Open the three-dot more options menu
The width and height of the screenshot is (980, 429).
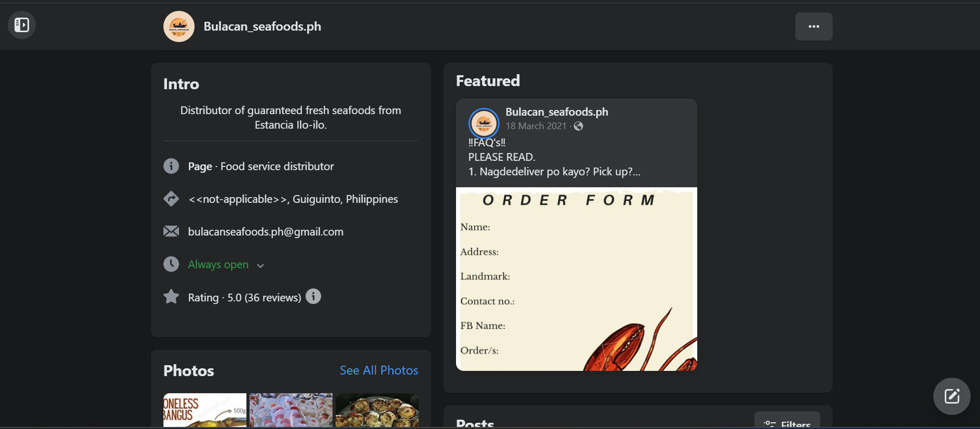pyautogui.click(x=813, y=26)
